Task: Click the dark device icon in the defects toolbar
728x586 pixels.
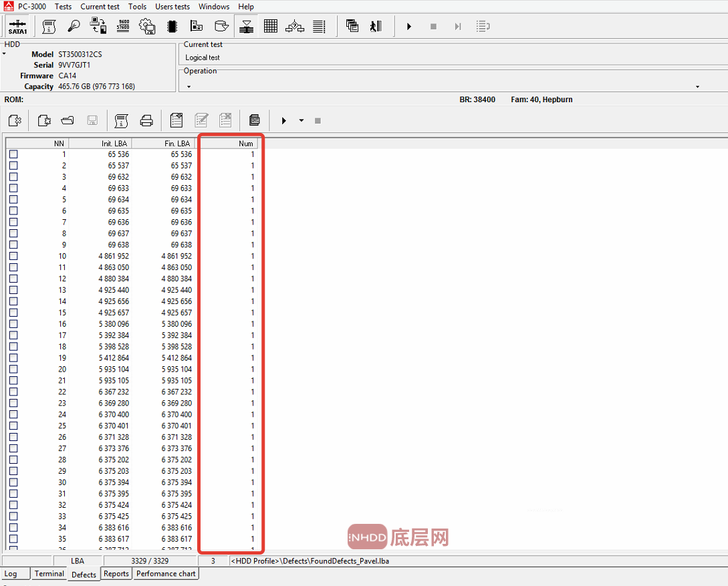Action: (x=255, y=121)
